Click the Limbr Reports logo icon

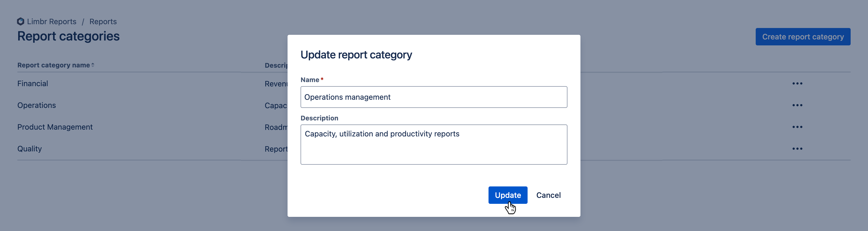click(21, 21)
